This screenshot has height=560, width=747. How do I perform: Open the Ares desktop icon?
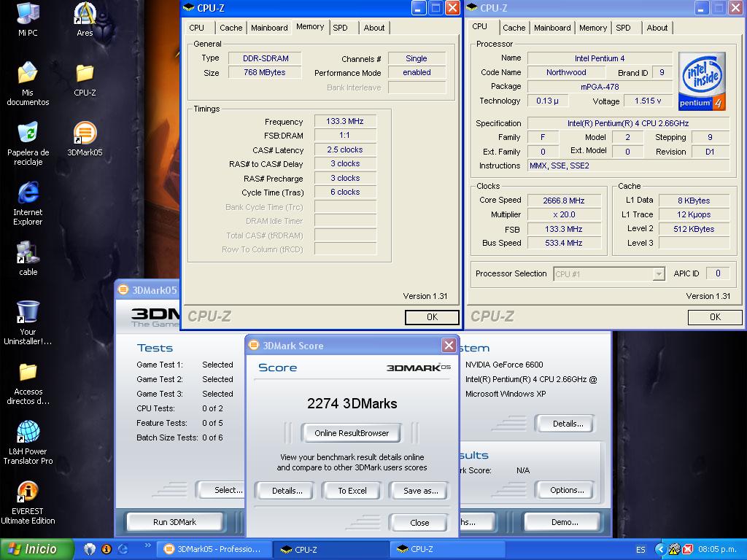click(x=85, y=15)
